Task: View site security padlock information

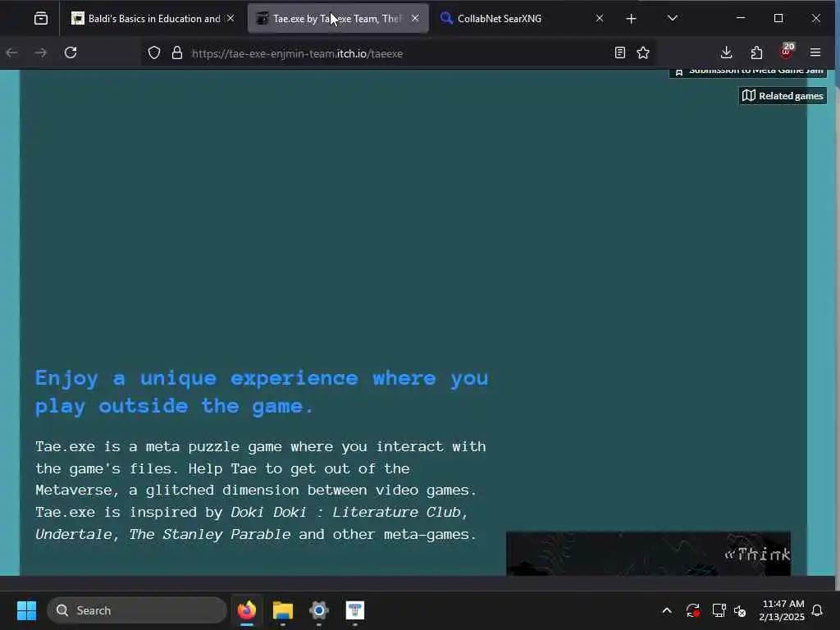Action: pyautogui.click(x=177, y=53)
